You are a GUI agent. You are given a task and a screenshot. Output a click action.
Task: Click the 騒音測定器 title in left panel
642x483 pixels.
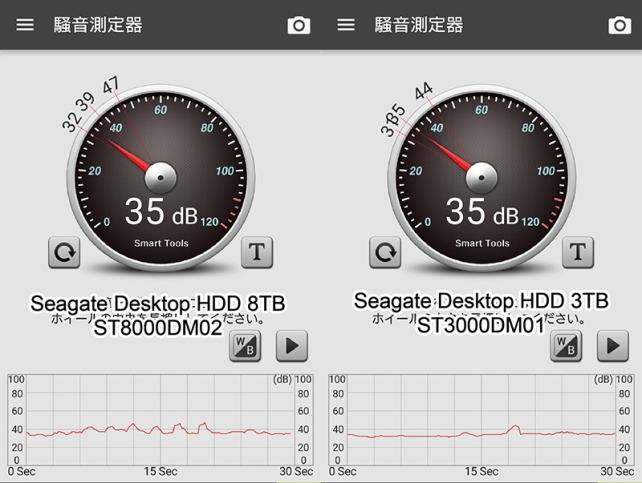point(98,25)
